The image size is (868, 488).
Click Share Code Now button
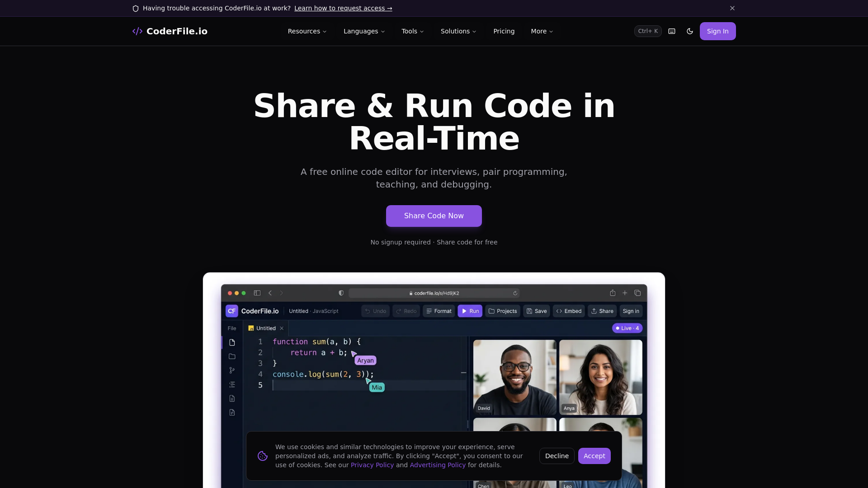pos(434,216)
